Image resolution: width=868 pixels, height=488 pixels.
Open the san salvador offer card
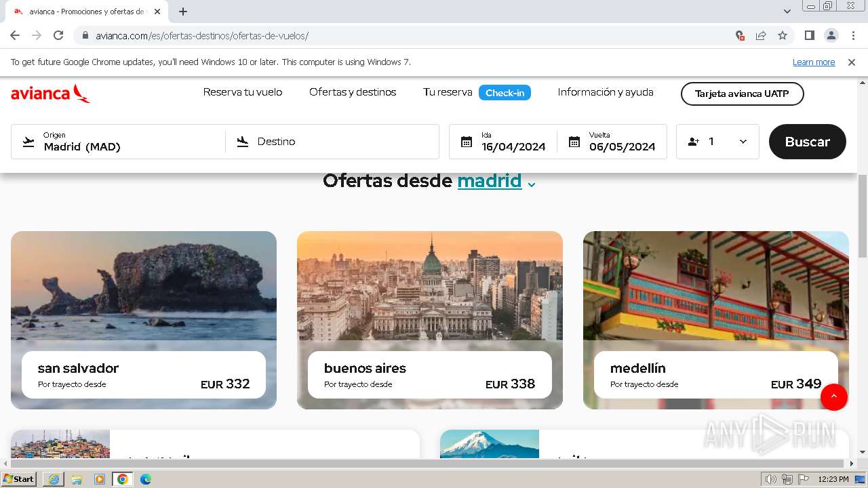pos(144,321)
